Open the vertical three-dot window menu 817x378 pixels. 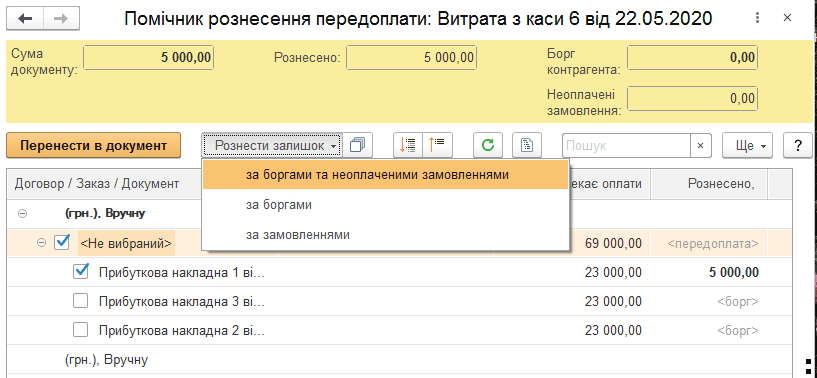[x=757, y=18]
